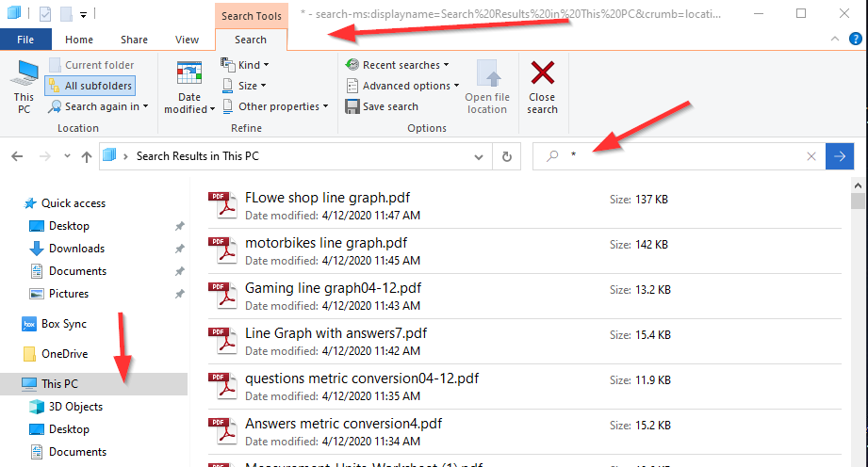Click the red Close search icon
The width and height of the screenshot is (868, 467).
(543, 73)
